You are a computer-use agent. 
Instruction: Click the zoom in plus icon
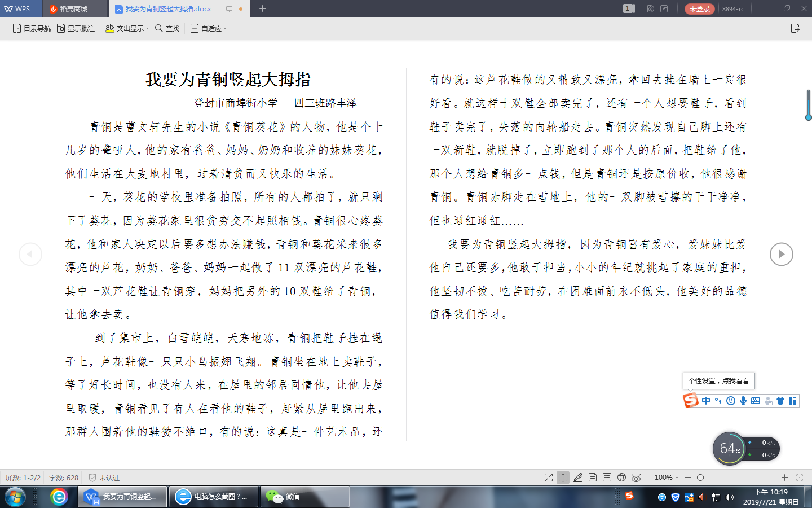(x=784, y=478)
